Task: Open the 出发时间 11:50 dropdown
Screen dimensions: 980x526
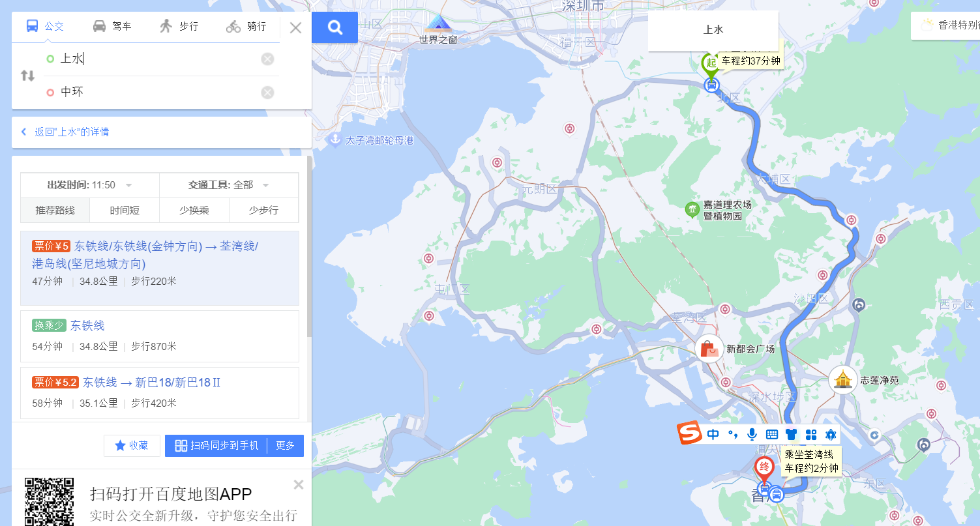Action: 90,185
